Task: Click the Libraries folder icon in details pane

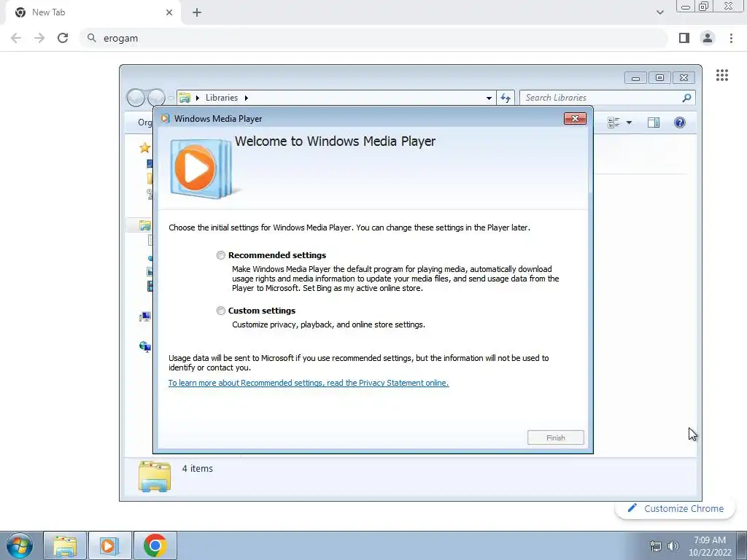Action: (x=155, y=476)
